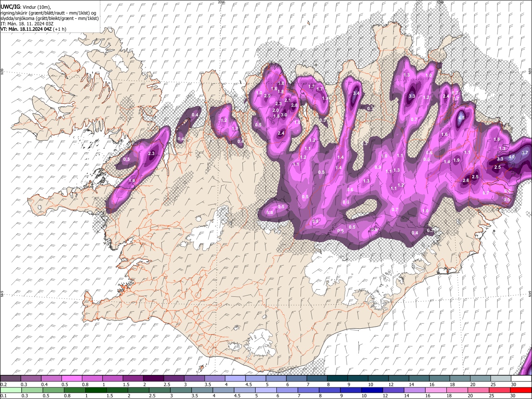Click the 'rigning/skúrir' legend description line
532x399 pixels.
tap(48, 12)
